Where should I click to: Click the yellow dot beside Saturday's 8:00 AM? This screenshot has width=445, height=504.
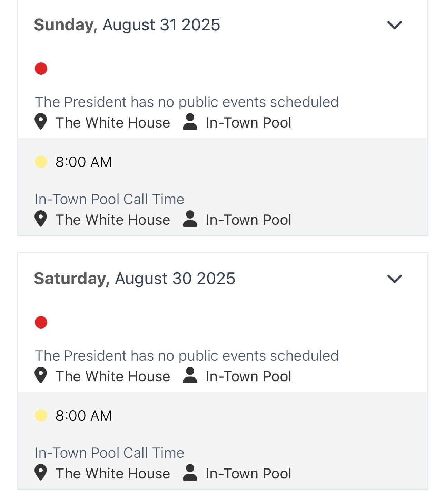41,415
